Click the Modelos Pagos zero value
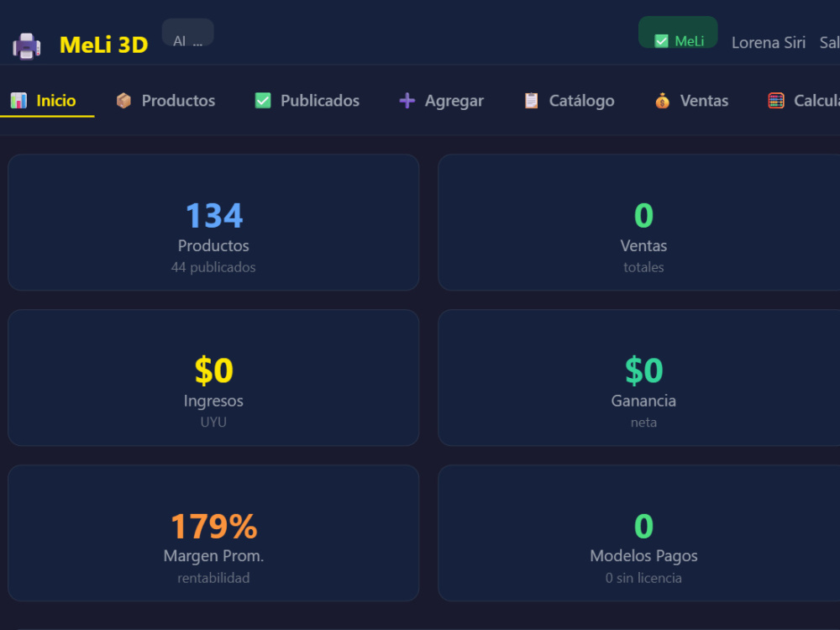The width and height of the screenshot is (840, 630). click(643, 527)
